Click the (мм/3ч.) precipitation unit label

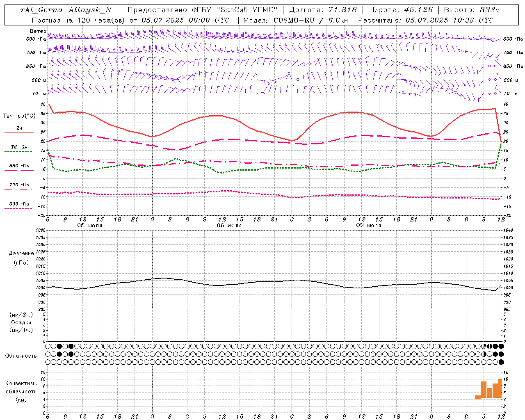[x=21, y=315]
